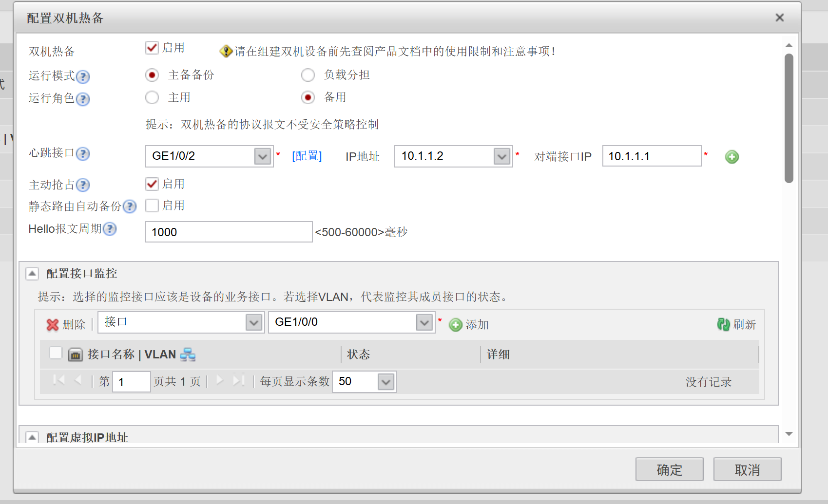The height and width of the screenshot is (504, 828).
Task: Click 取消 button
Action: (747, 469)
